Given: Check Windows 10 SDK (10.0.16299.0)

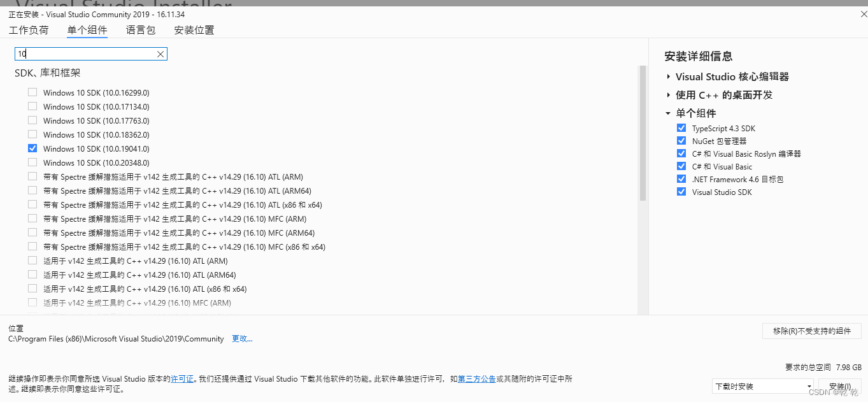Looking at the screenshot, I should [x=32, y=92].
